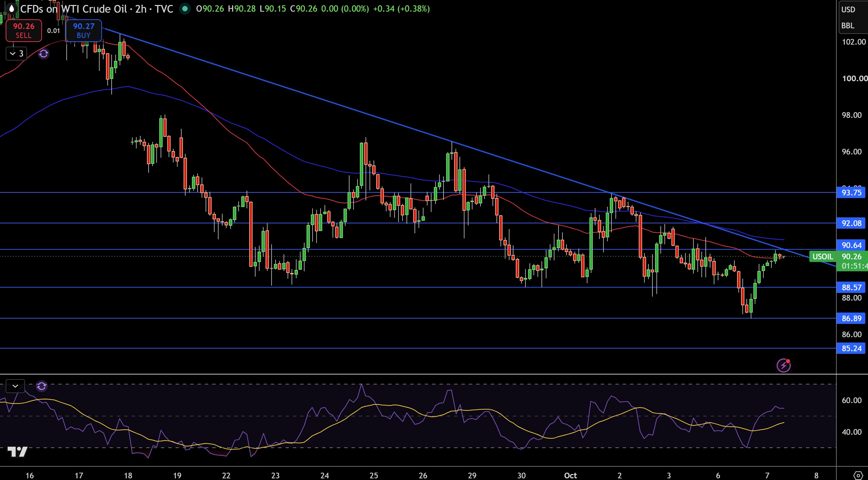Collapse the RSI pane legend chevron
The image size is (868, 480).
pyautogui.click(x=15, y=386)
